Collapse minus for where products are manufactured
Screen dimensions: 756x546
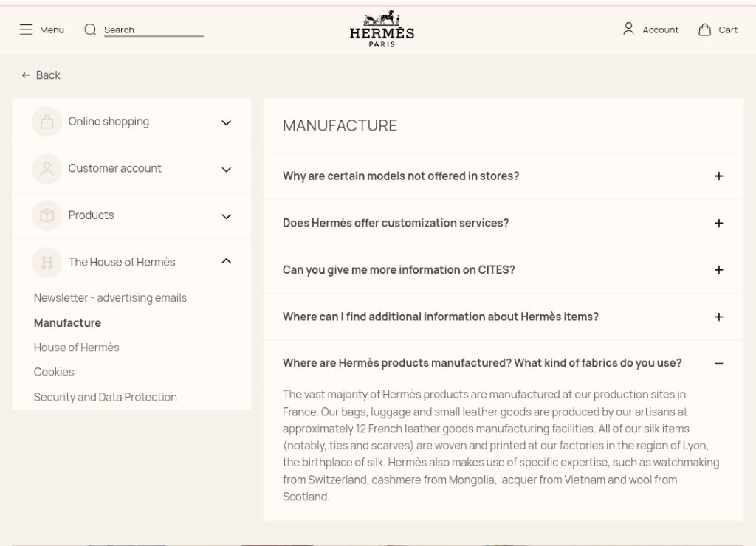point(718,364)
